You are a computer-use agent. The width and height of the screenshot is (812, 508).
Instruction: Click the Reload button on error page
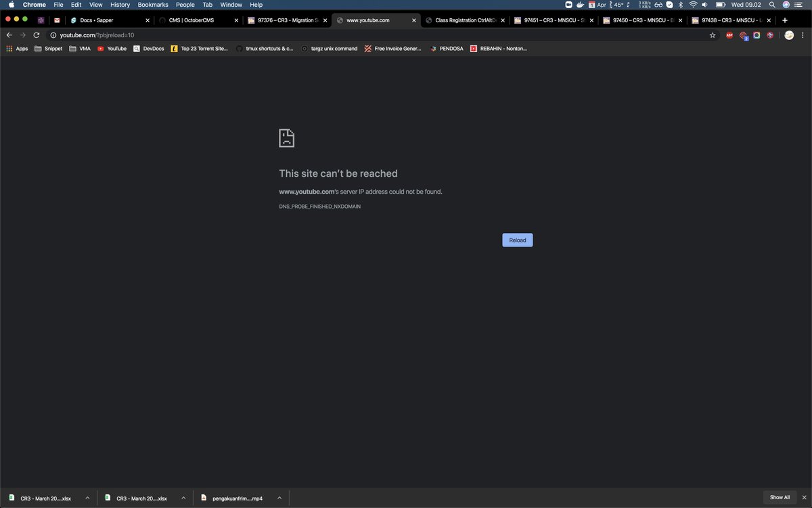(517, 240)
